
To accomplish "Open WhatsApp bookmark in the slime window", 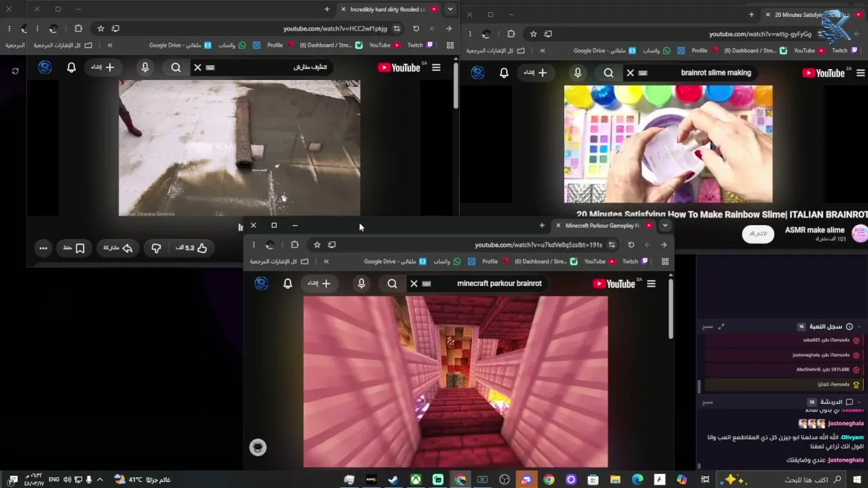I will click(x=657, y=50).
